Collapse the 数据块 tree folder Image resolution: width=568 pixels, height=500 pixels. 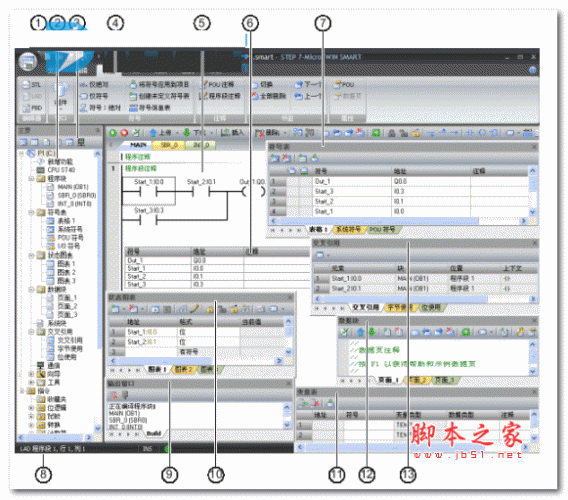[32, 289]
